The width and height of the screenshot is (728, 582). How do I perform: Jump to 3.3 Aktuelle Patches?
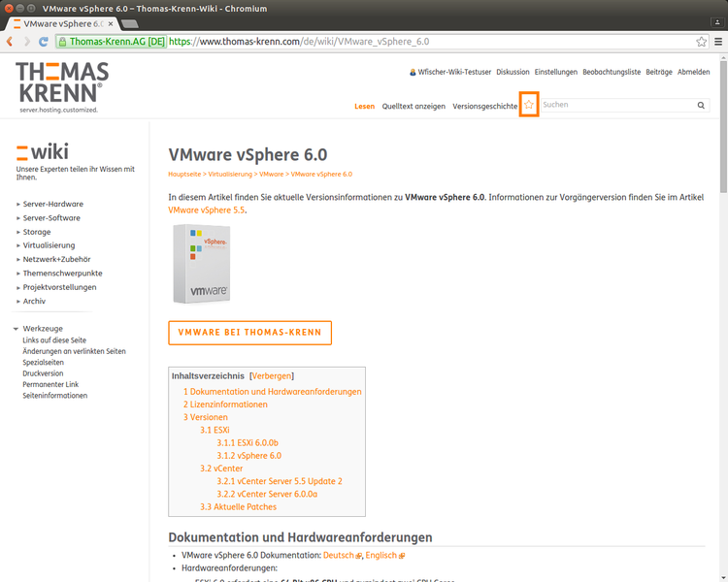238,506
